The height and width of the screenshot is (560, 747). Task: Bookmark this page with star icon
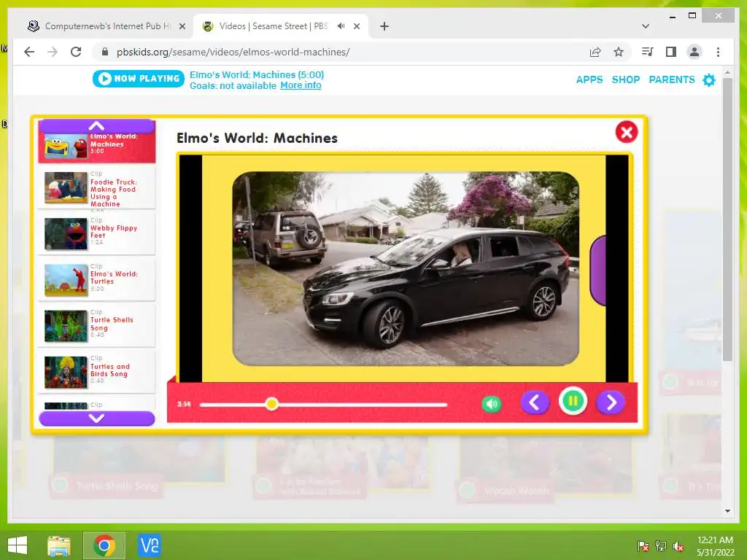click(x=619, y=52)
